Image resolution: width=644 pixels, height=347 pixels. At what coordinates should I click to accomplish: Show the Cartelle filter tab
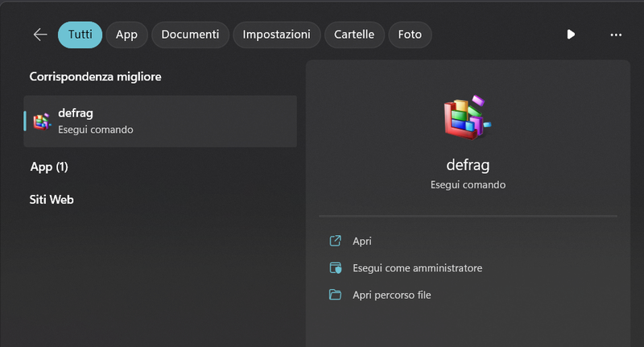pyautogui.click(x=354, y=35)
